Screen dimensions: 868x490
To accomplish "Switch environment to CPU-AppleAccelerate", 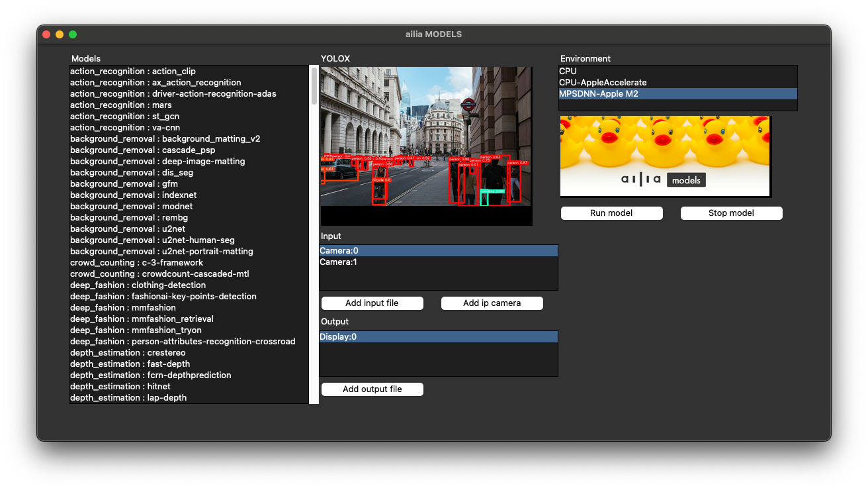I will [678, 82].
